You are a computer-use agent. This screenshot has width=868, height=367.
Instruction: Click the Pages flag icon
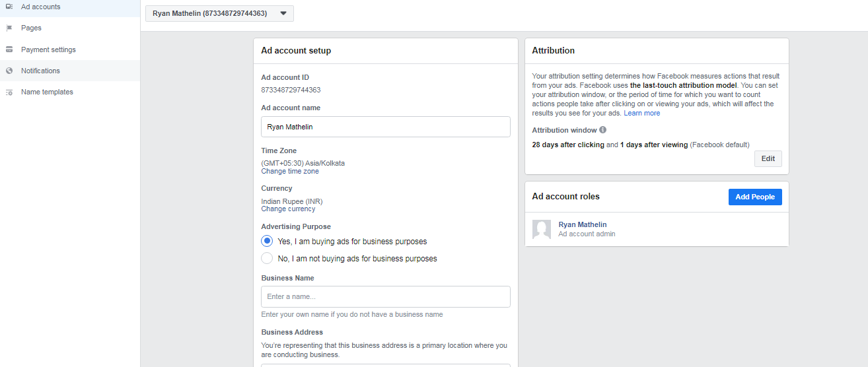[x=9, y=28]
